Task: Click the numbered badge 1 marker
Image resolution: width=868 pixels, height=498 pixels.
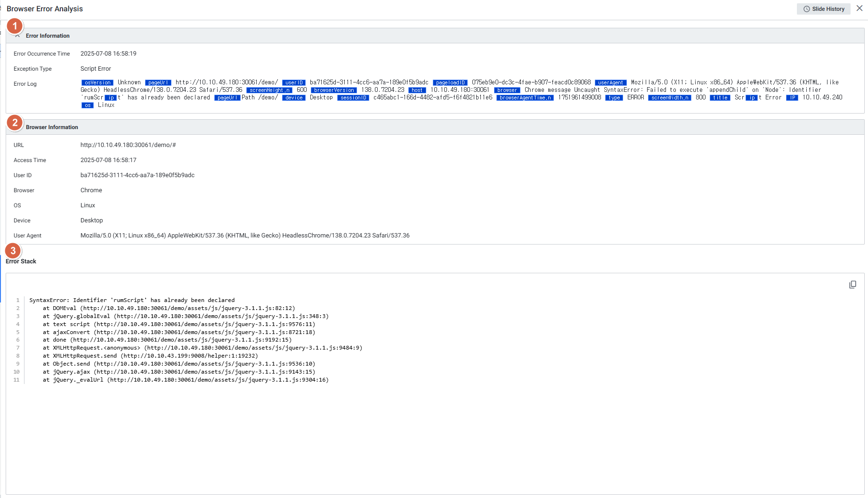Action: pyautogui.click(x=15, y=26)
